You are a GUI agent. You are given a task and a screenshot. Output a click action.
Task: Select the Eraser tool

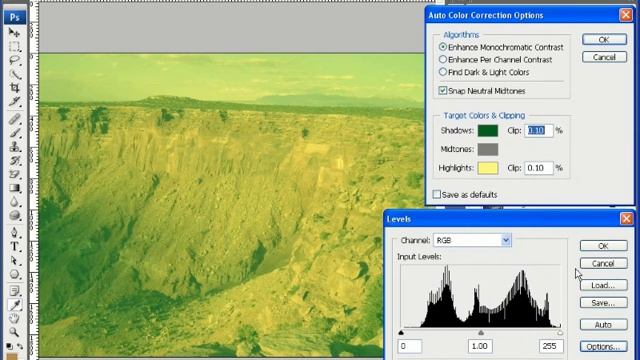[14, 174]
